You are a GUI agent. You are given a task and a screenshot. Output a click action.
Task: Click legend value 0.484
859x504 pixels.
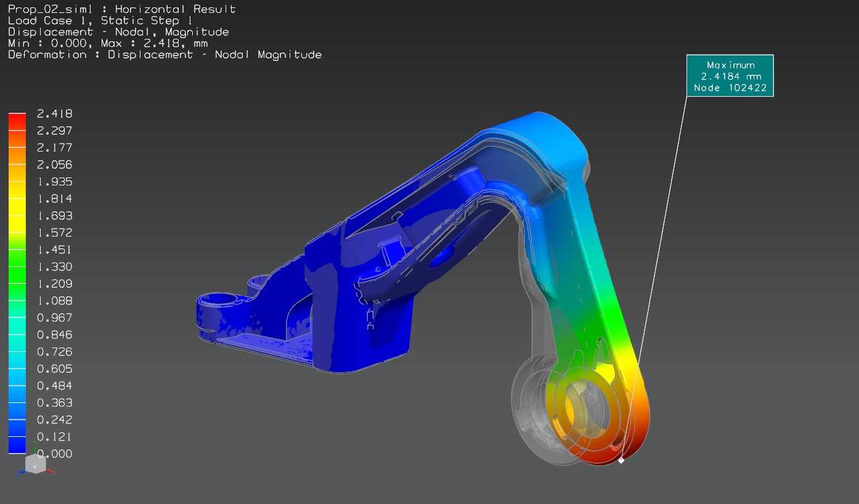point(54,386)
